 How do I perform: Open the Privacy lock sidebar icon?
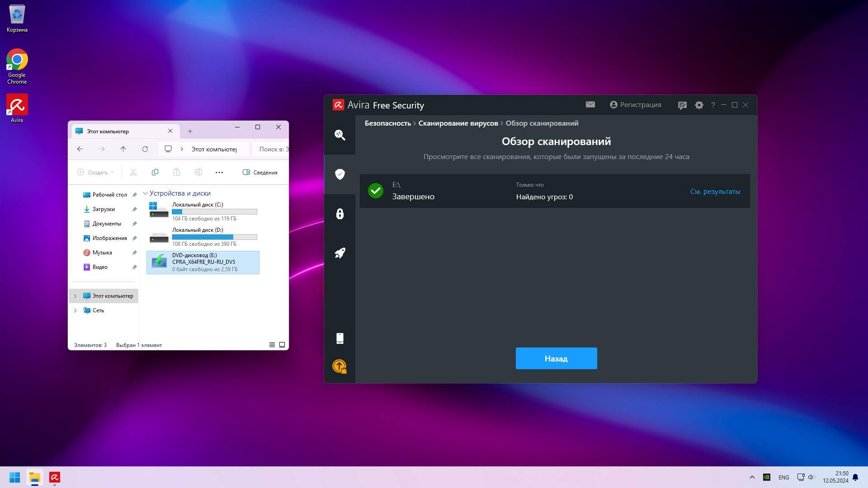tap(340, 214)
